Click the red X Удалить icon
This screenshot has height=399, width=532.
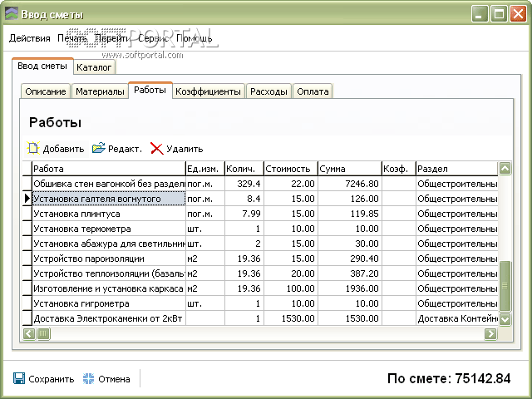point(157,148)
